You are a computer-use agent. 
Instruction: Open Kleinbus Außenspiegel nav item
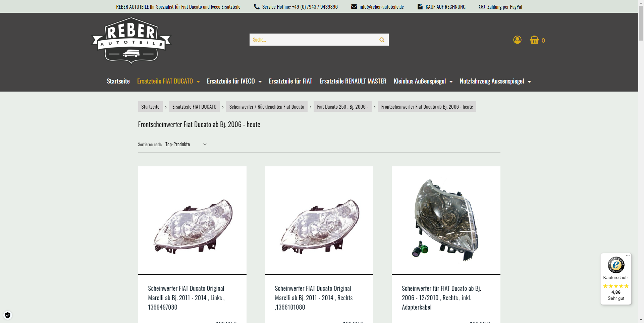pos(420,81)
